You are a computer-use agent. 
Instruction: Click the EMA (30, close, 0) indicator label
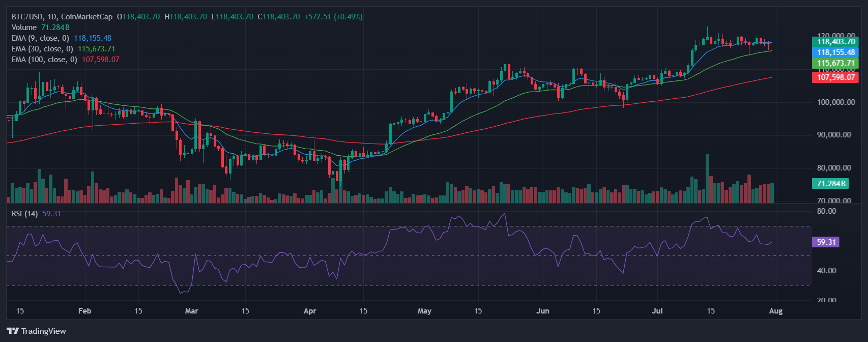[42, 49]
